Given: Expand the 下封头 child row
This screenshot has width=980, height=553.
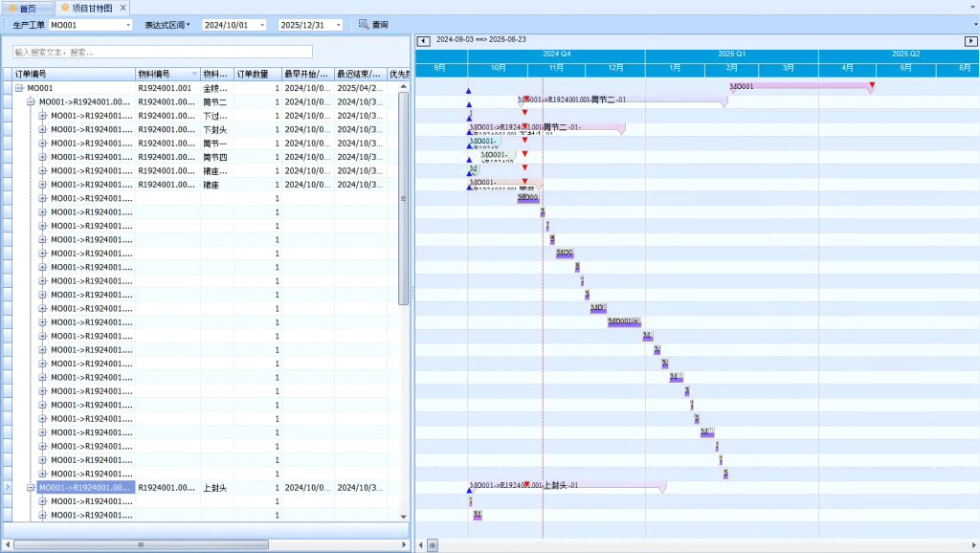Looking at the screenshot, I should (42, 129).
